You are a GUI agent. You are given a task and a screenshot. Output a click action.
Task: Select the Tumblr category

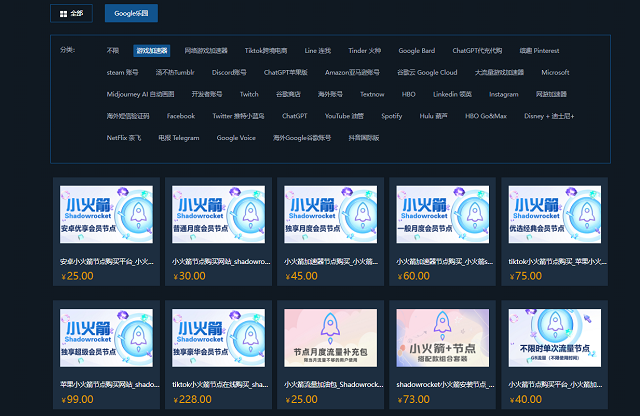(x=175, y=72)
